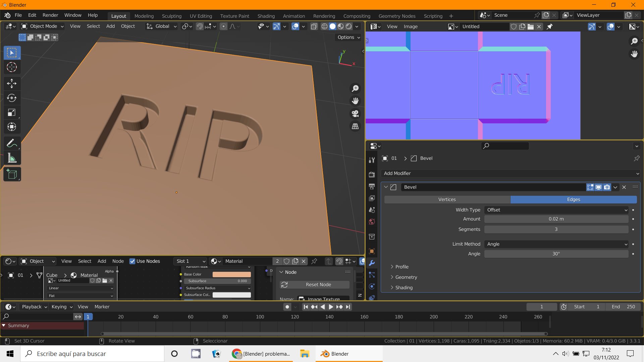The width and height of the screenshot is (644, 362).
Task: Open the Modifiers wrench tab
Action: click(x=372, y=263)
